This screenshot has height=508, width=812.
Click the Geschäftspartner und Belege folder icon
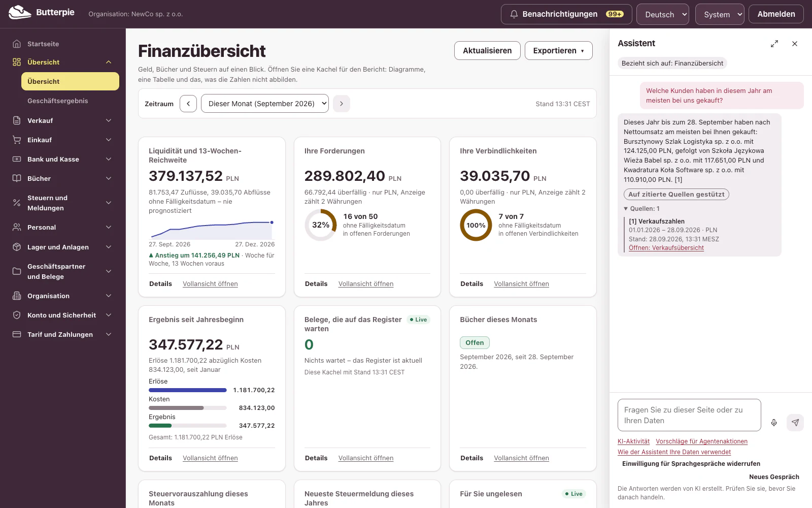[x=17, y=271]
